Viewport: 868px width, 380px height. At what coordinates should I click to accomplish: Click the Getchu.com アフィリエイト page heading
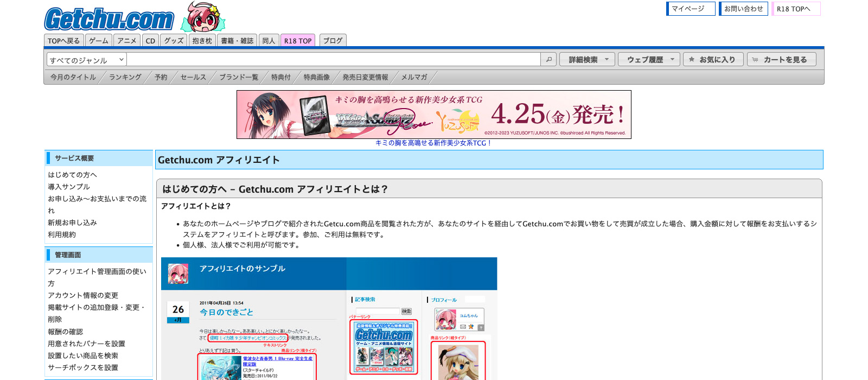coord(489,160)
